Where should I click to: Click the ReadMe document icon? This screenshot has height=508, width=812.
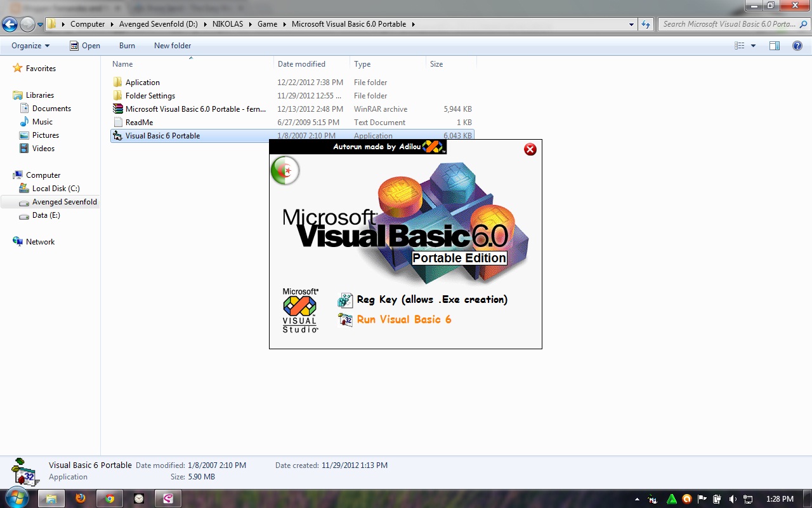click(117, 123)
